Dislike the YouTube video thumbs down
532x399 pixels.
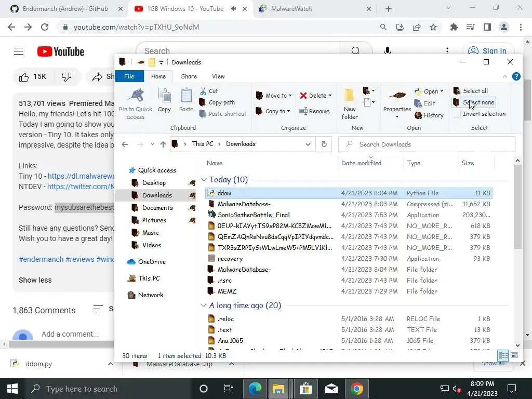point(66,77)
